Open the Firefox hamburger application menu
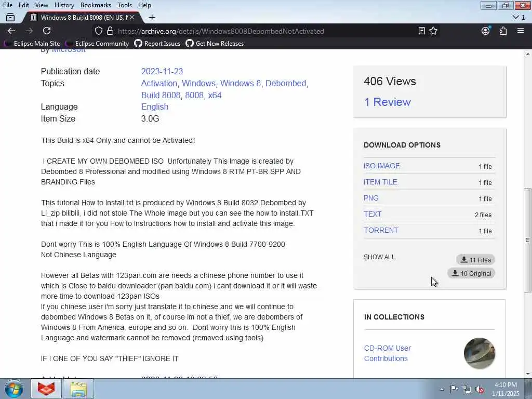The height and width of the screenshot is (399, 532). (x=521, y=31)
